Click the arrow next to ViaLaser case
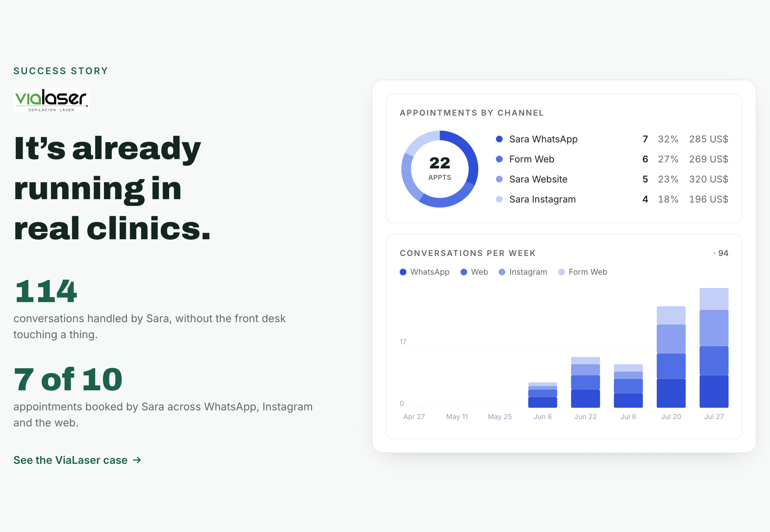Screen dimensions: 770x532 (x=137, y=460)
